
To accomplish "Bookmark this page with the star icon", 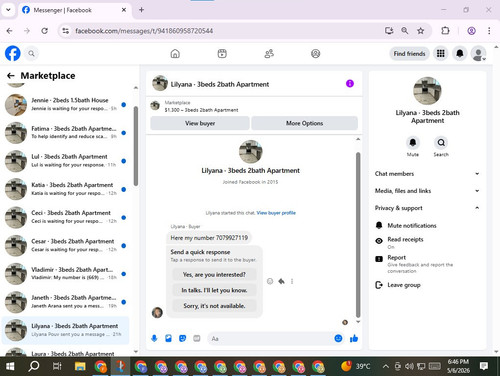I will [421, 31].
